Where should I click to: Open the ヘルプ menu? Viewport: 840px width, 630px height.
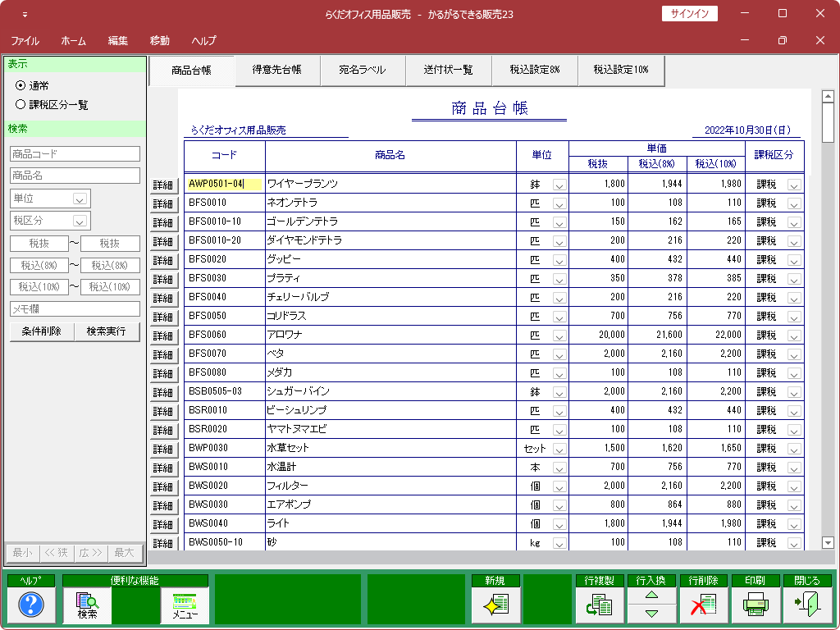click(204, 41)
